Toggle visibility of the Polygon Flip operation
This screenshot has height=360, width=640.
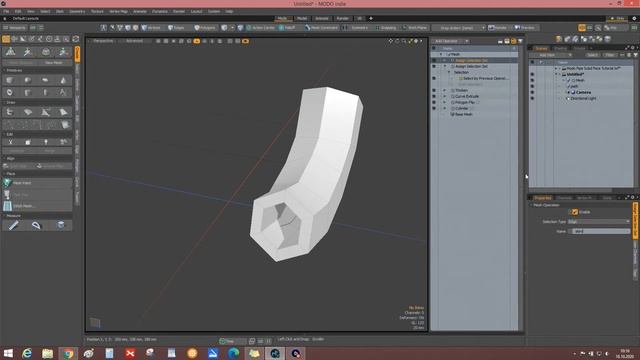(x=434, y=102)
